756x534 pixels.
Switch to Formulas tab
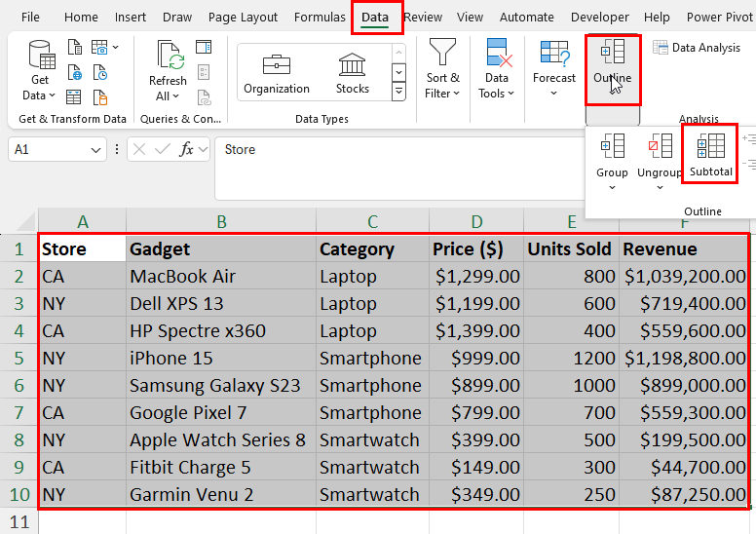click(320, 17)
